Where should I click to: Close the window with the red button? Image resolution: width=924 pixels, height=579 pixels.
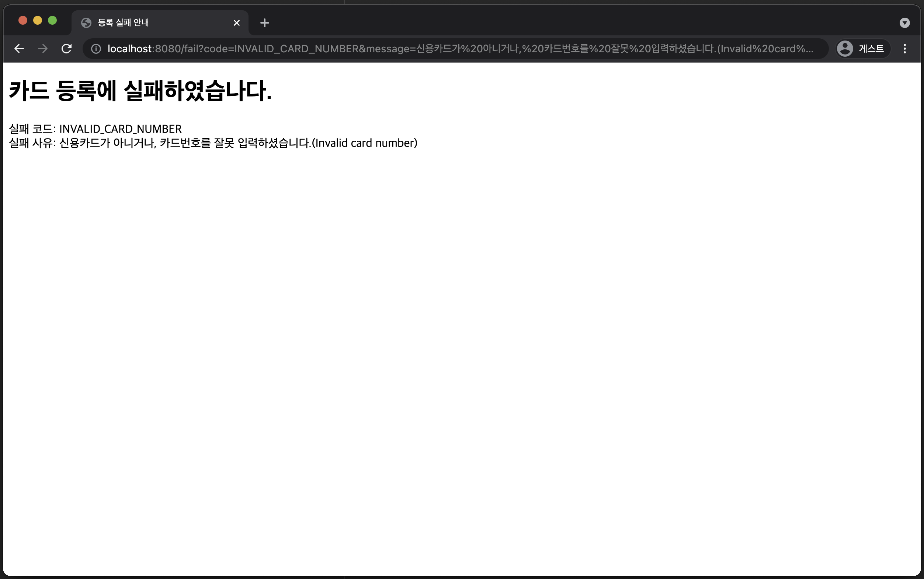pos(23,20)
